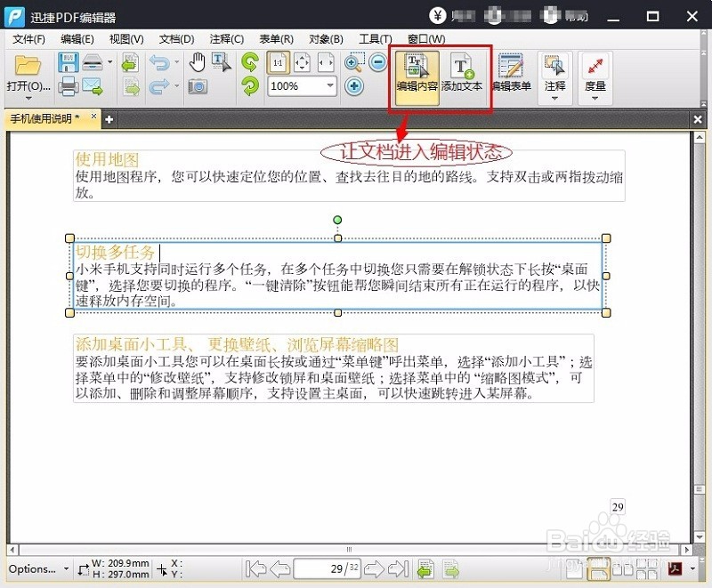712x588 pixels.
Task: Click the redo arrow icon
Action: tap(159, 86)
